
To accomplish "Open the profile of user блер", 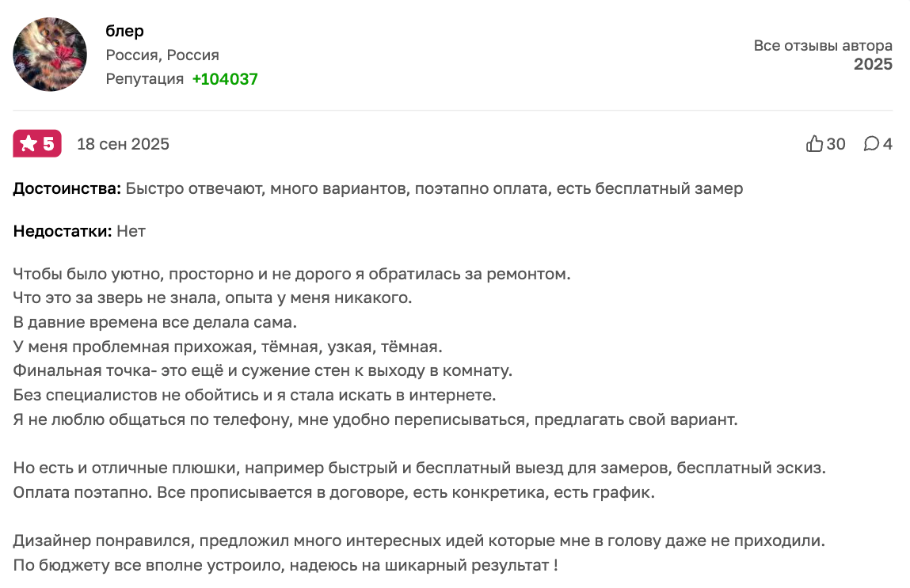I will click(124, 31).
